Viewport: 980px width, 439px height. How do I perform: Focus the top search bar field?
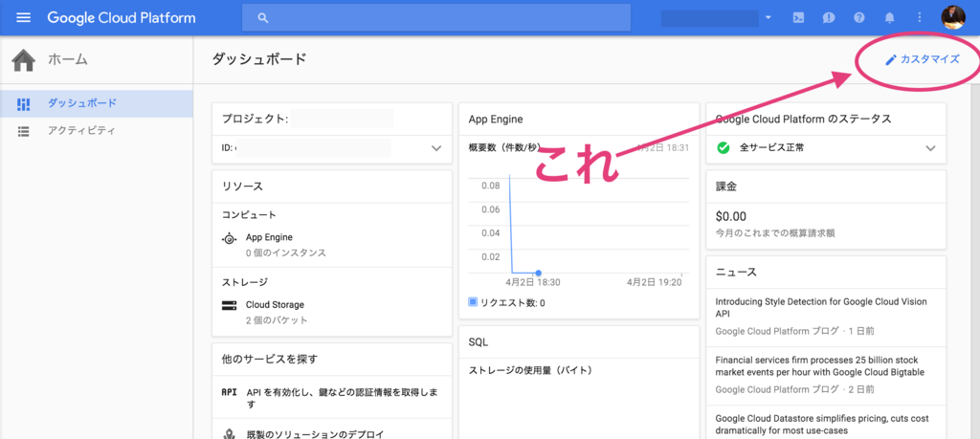tap(436, 18)
